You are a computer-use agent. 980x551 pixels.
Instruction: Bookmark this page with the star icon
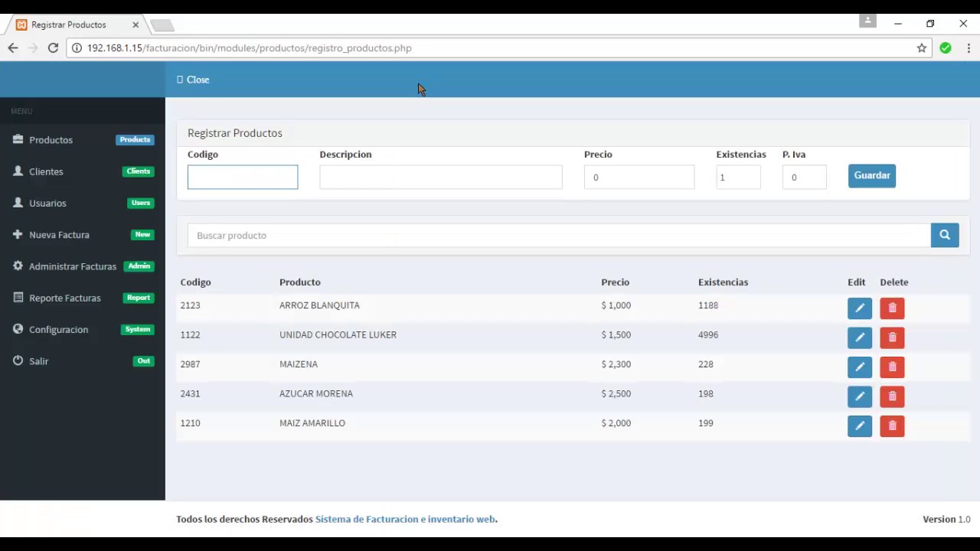[922, 48]
